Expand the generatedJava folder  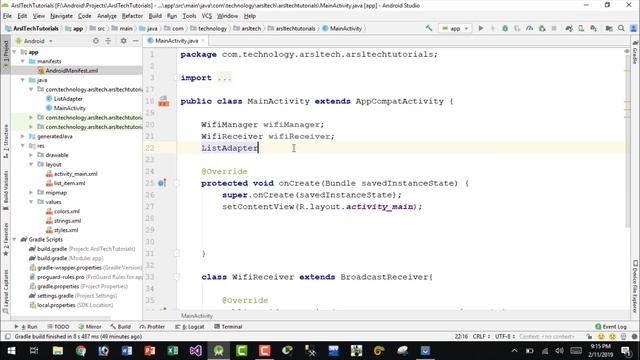coord(23,136)
